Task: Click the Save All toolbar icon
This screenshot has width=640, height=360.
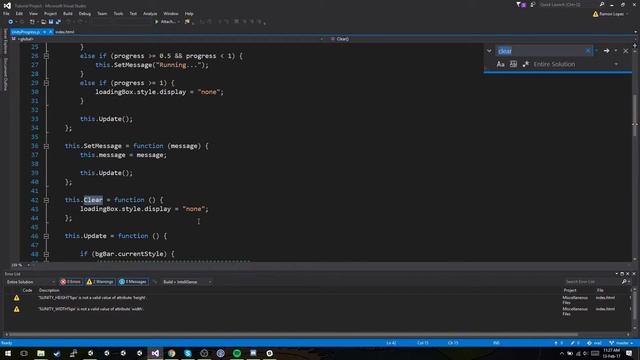Action: click(58, 22)
